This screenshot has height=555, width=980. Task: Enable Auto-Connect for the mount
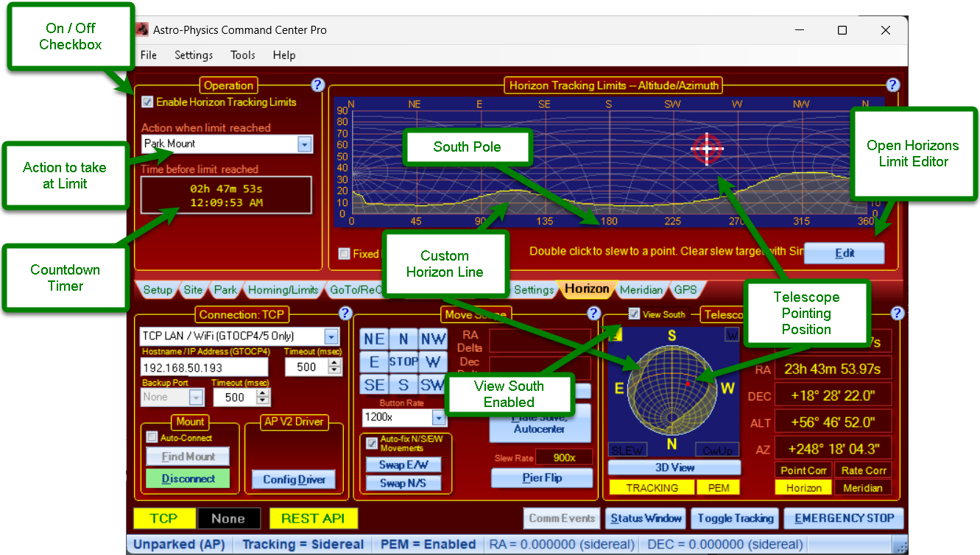point(152,437)
